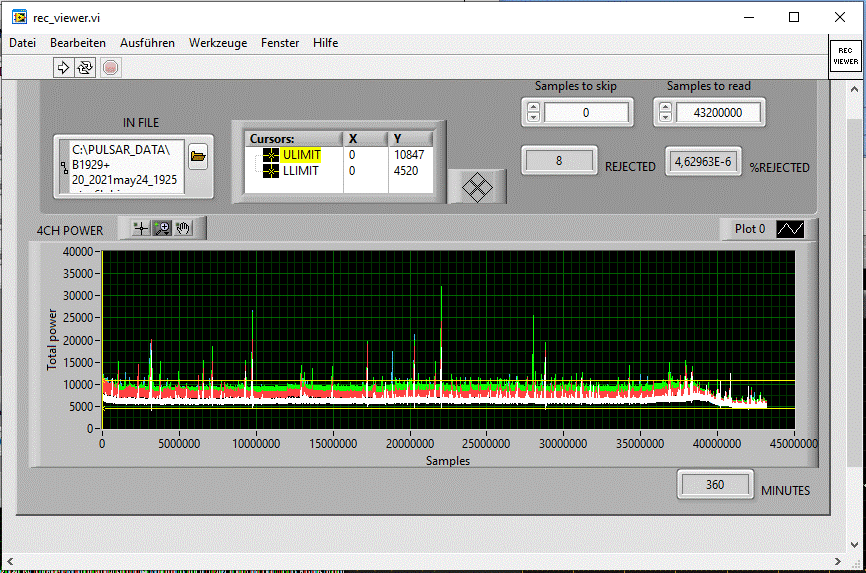The width and height of the screenshot is (866, 573).
Task: Open the Ausführen menu
Action: click(147, 43)
